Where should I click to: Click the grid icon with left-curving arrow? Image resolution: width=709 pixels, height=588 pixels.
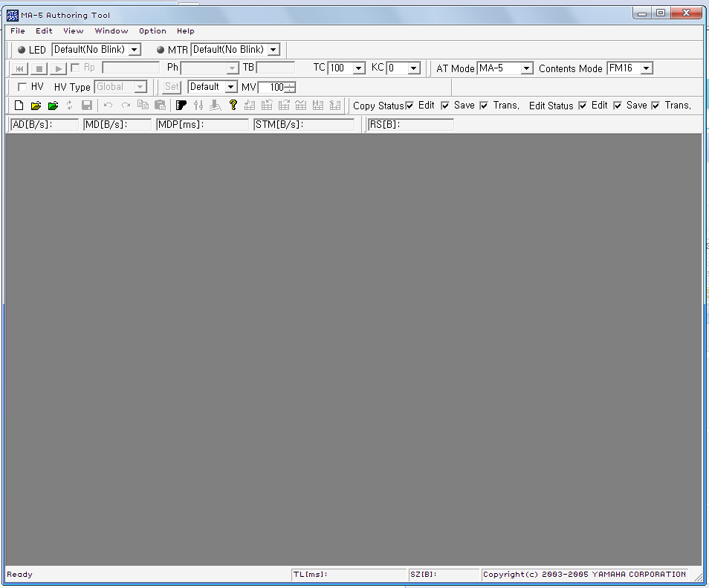[267, 106]
